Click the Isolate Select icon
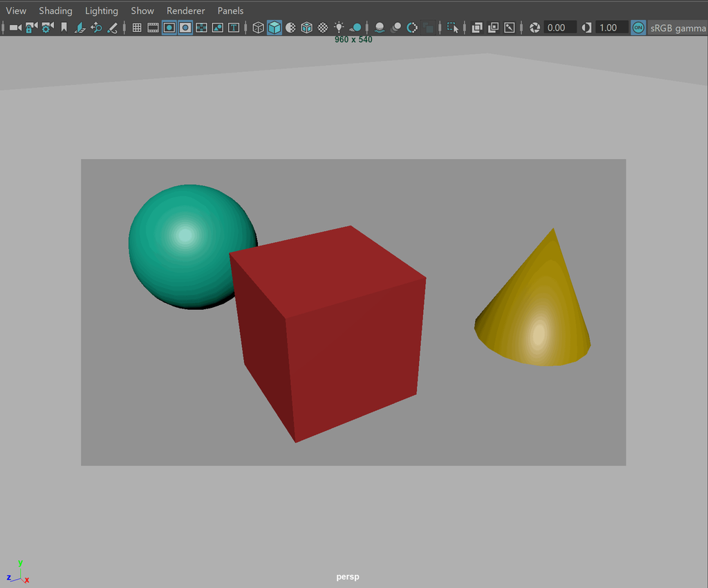This screenshot has width=708, height=588. 452,28
